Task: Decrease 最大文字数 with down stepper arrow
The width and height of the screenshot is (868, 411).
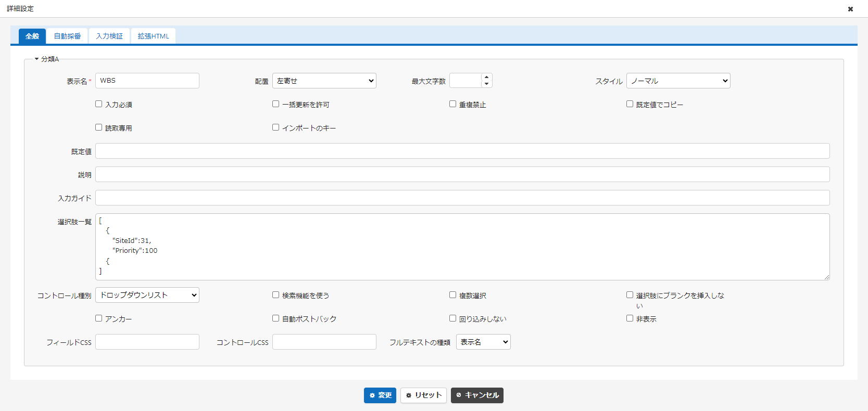Action: (486, 84)
